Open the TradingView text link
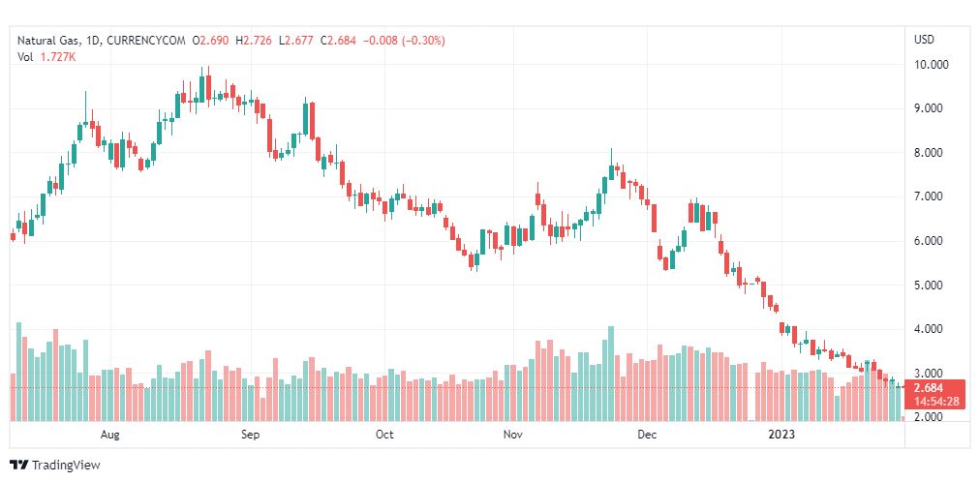The width and height of the screenshot is (980, 482). 66,466
